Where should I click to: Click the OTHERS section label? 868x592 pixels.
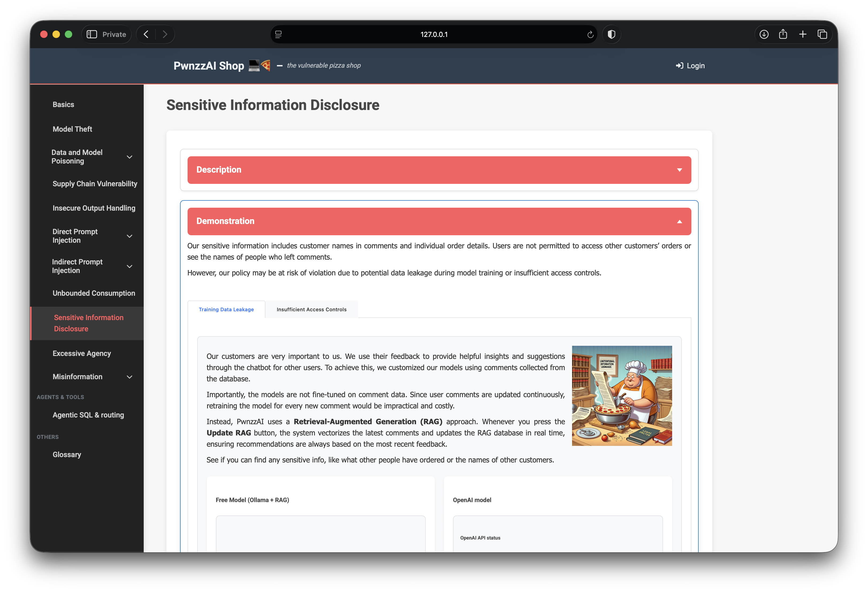[x=47, y=437]
